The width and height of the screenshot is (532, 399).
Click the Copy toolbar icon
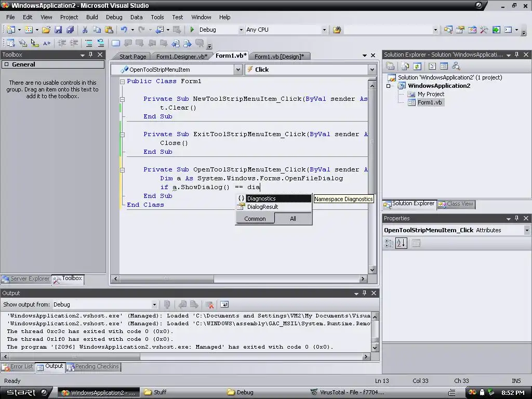[97, 30]
